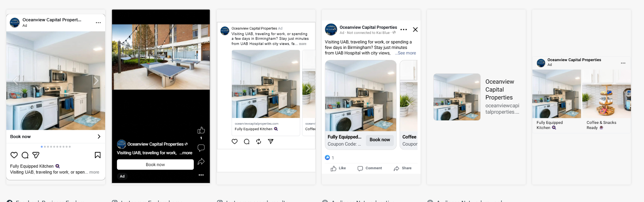Open the three-dot menu in the Reels preview
This screenshot has width=644, height=202.
point(201,175)
